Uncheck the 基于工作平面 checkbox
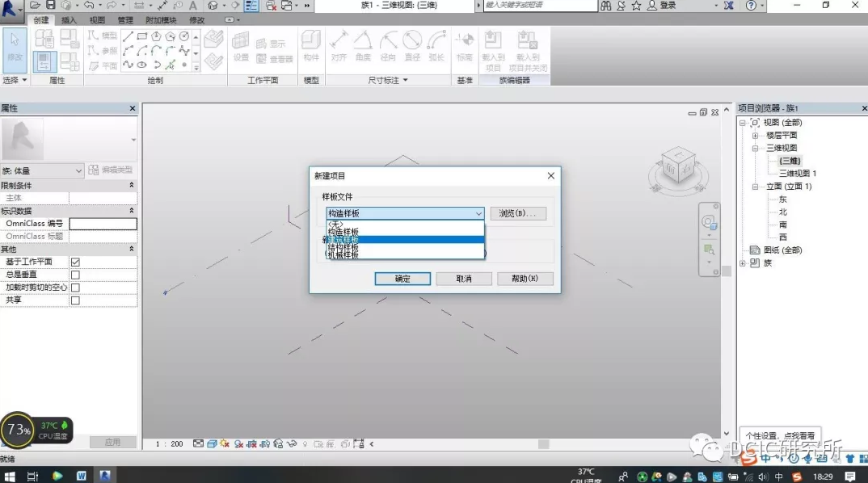 [x=75, y=262]
